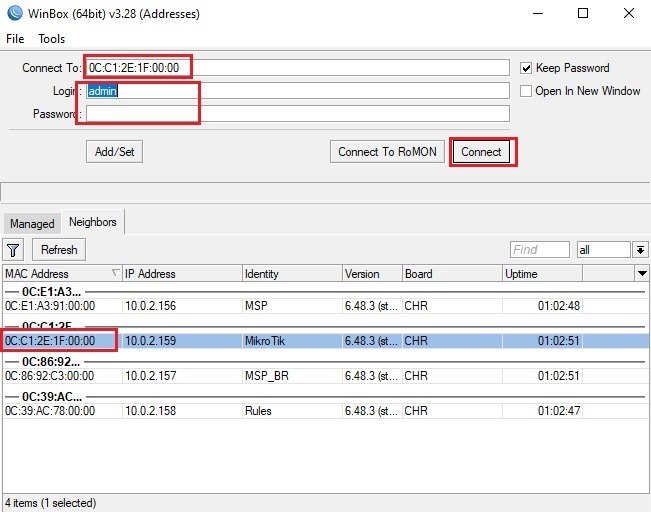Screen dimensions: 651x512
Task: Click uptime 01:02:47 for Rules
Action: click(559, 411)
